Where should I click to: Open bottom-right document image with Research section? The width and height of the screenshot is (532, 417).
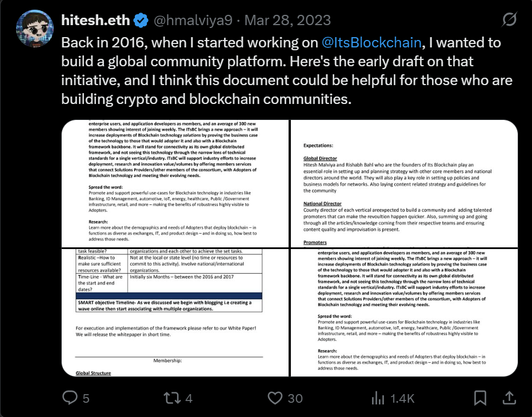tap(404, 312)
